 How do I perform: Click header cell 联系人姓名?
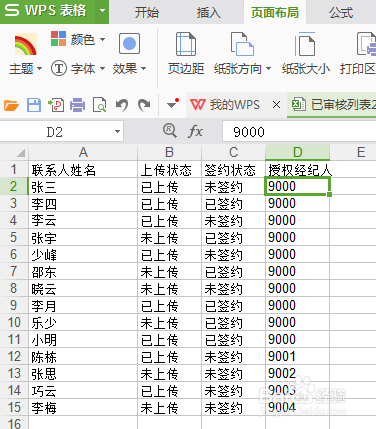click(83, 170)
